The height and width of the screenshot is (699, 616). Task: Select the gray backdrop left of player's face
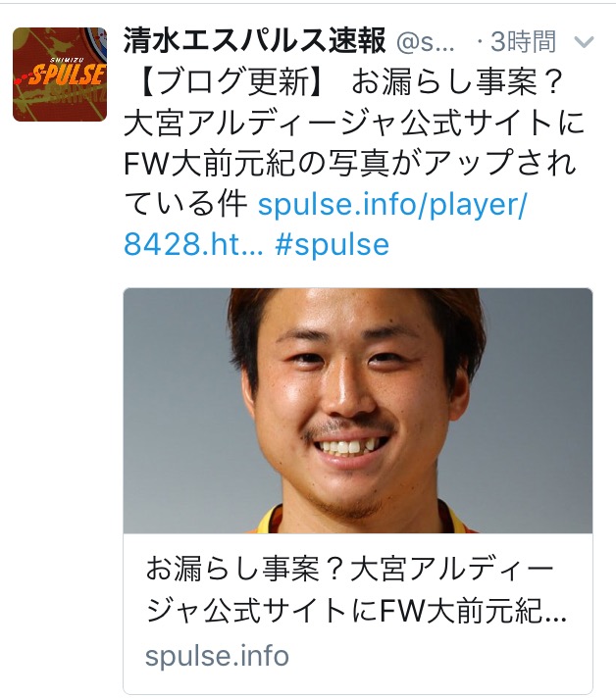(x=179, y=410)
